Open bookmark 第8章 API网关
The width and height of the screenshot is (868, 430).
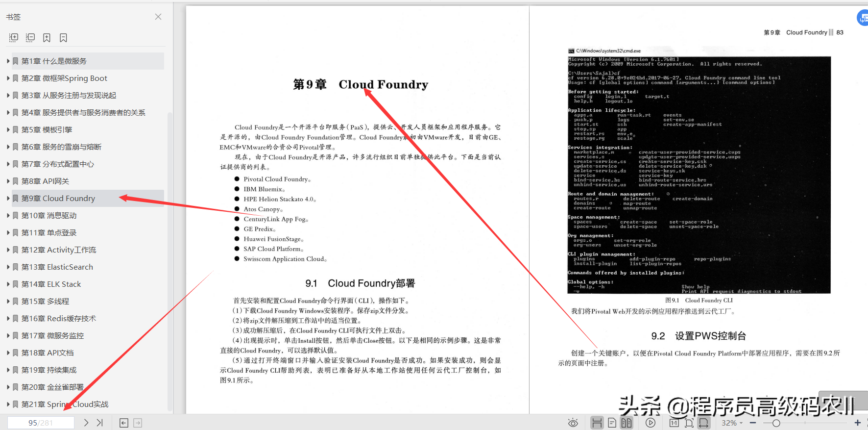coord(45,181)
